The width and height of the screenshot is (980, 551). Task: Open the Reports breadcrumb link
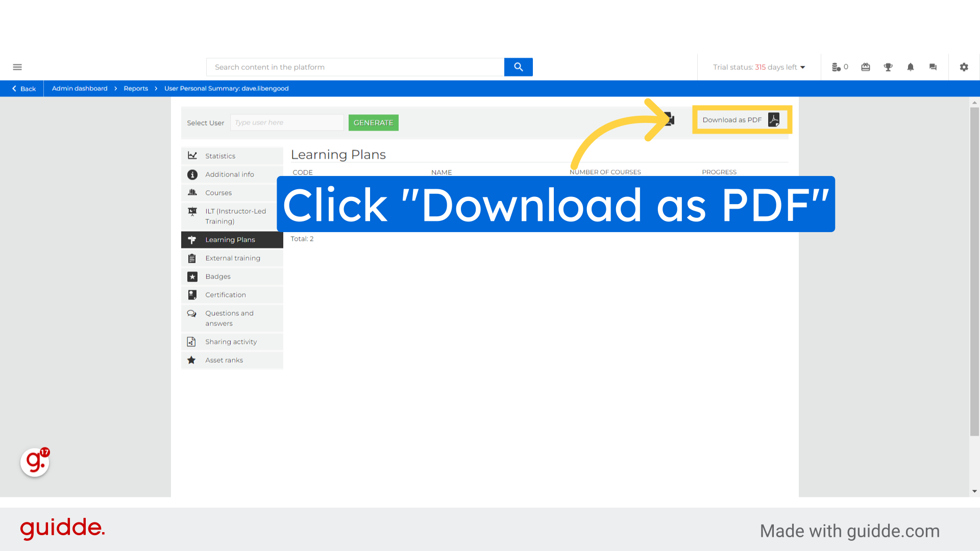136,88
